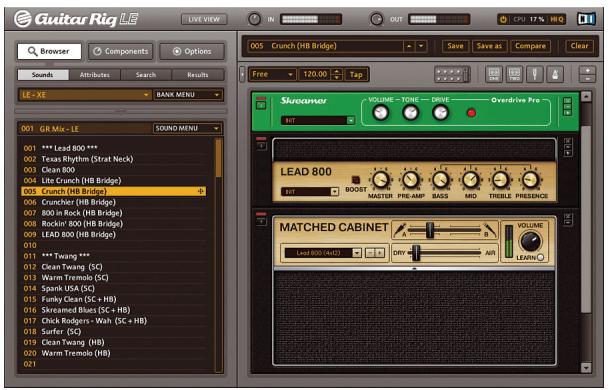Open the LE - XE bank dropdown
Viewport: 609px width, 390px height.
click(84, 94)
